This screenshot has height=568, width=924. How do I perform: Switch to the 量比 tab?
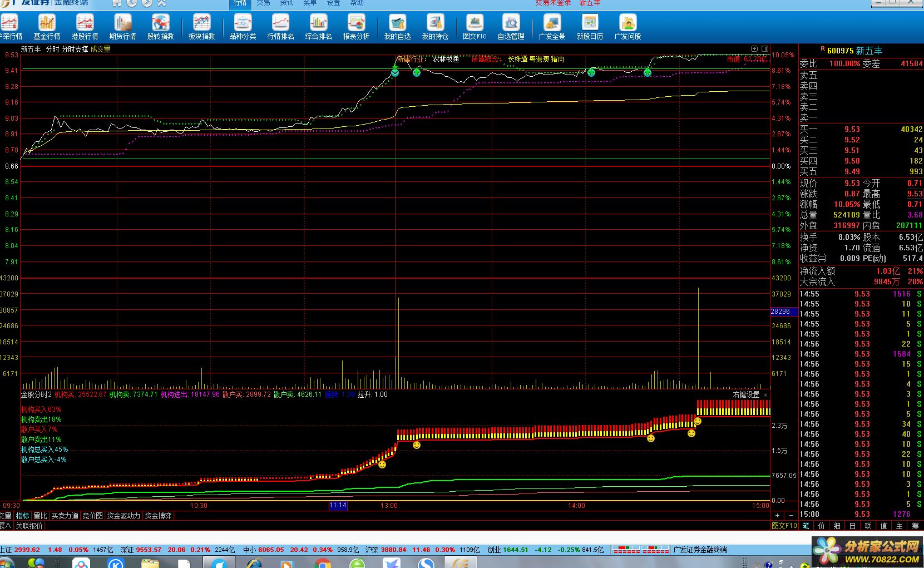(x=40, y=516)
